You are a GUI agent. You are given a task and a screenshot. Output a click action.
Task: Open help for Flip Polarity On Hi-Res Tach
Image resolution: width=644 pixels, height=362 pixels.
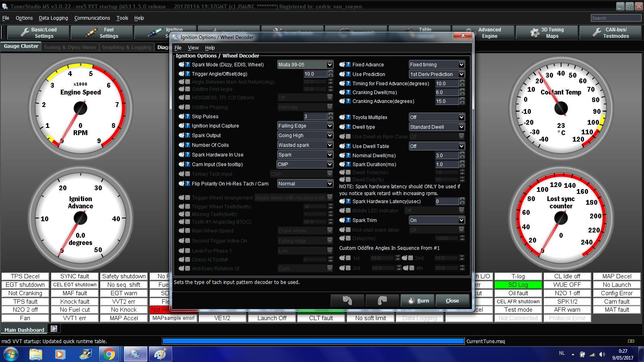188,183
